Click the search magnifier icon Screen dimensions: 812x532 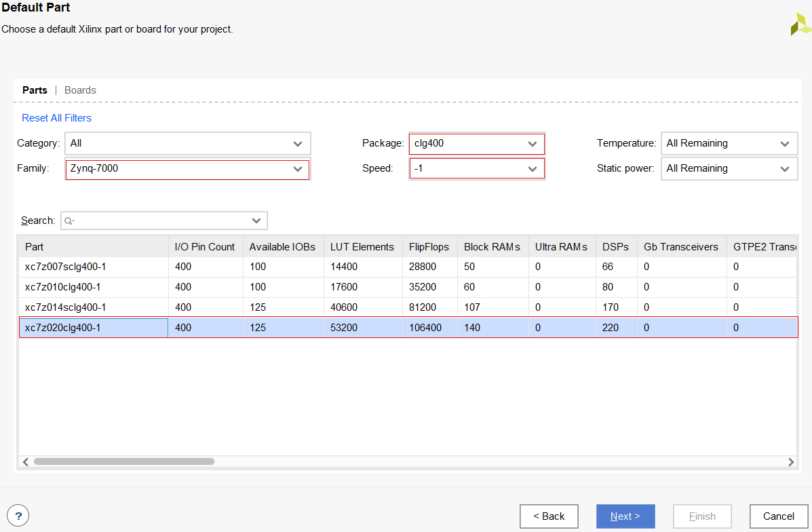point(69,221)
